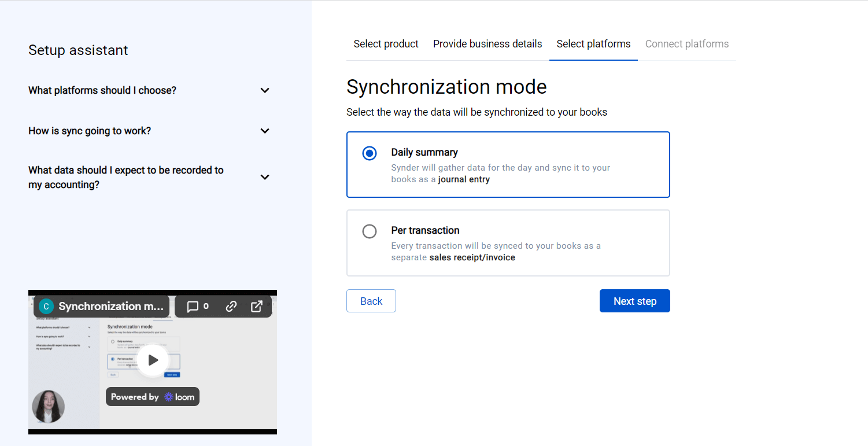Image resolution: width=868 pixels, height=446 pixels.
Task: Open the Provide business details step
Action: point(487,43)
